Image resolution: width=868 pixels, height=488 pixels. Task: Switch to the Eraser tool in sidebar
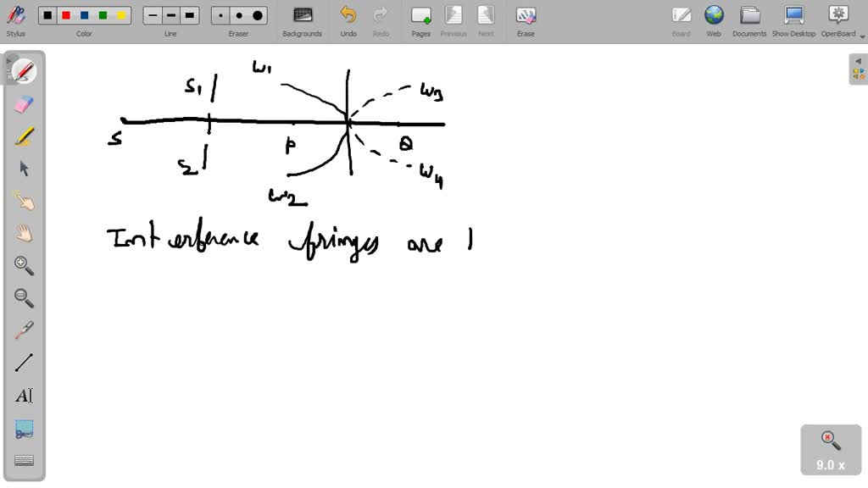(24, 103)
